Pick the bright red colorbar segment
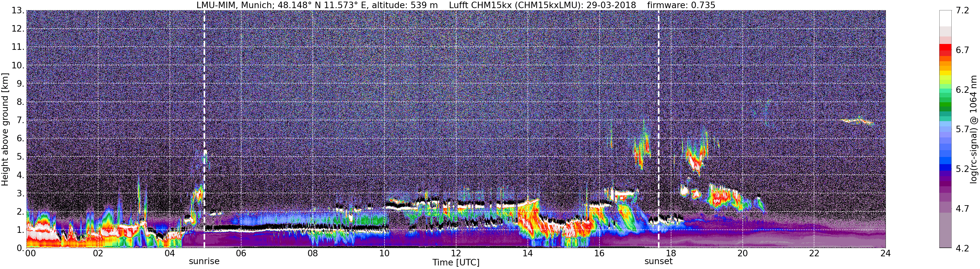 coord(945,48)
